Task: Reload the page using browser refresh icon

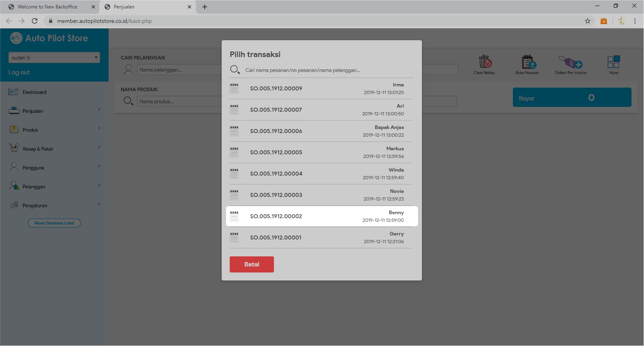Action: [x=35, y=21]
